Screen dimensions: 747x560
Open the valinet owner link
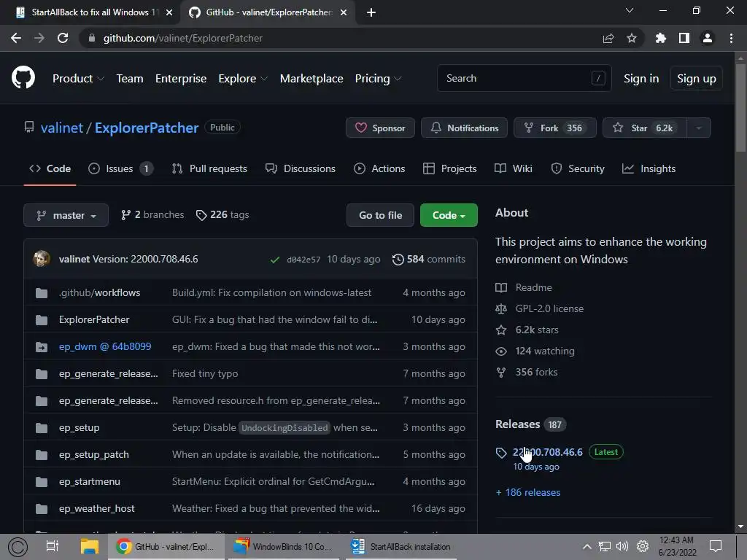click(62, 128)
